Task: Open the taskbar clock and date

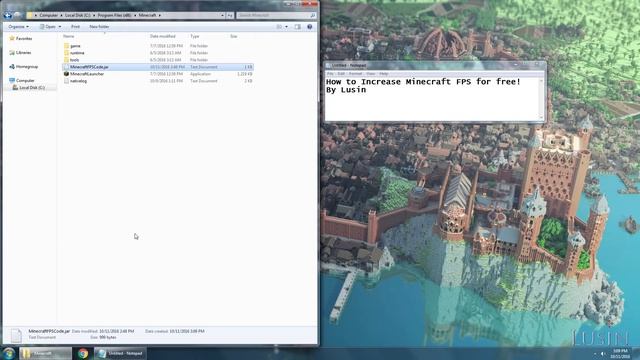Action: 621,353
